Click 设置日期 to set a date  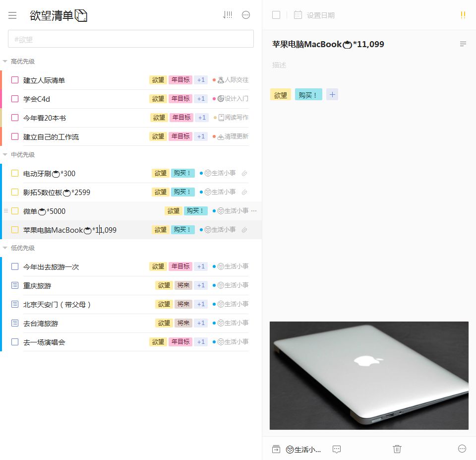tap(321, 15)
